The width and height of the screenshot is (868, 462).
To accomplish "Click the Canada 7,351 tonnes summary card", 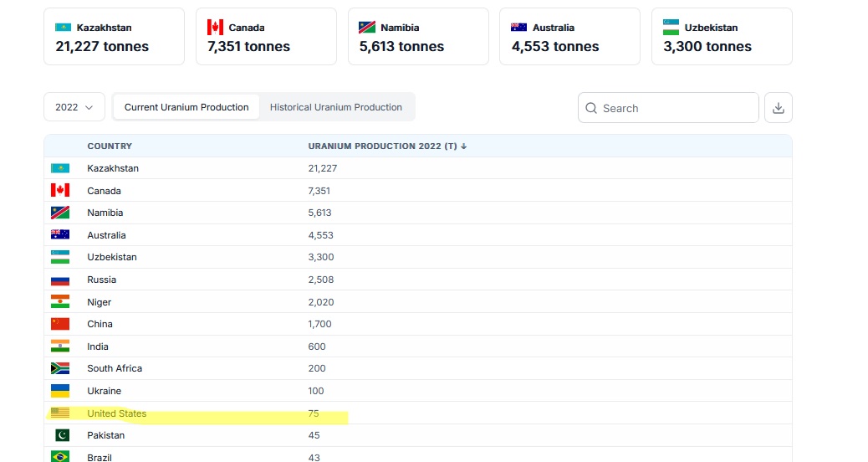I will pos(266,37).
